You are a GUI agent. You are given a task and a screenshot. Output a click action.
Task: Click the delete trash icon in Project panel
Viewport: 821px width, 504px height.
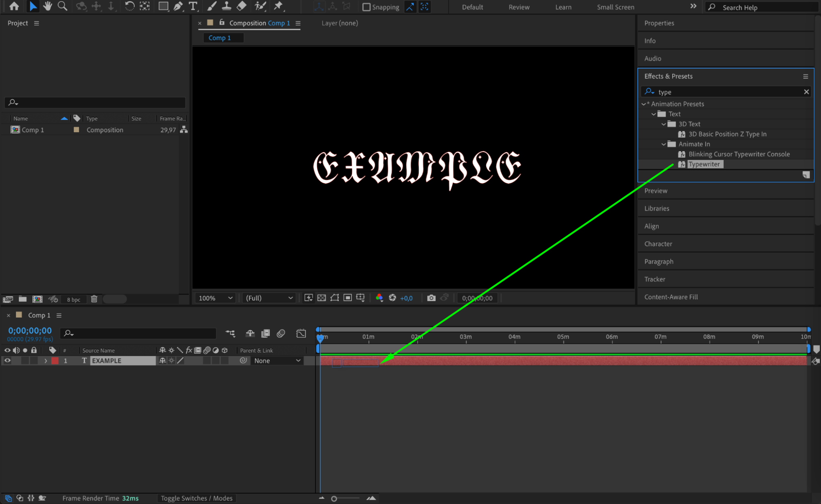coord(94,299)
